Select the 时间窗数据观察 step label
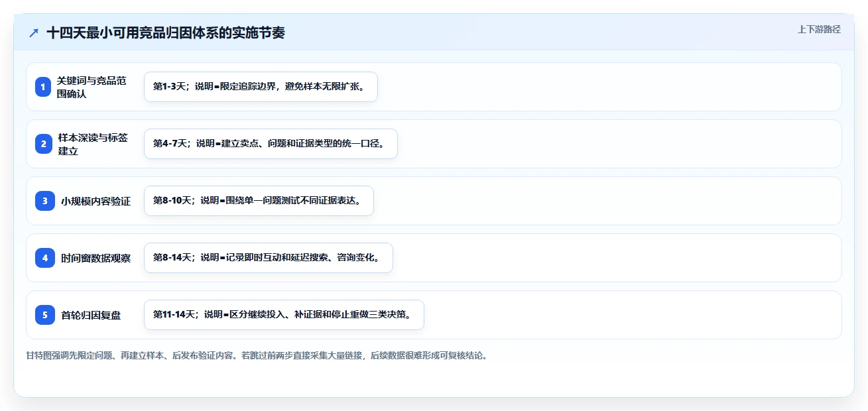 pyautogui.click(x=96, y=258)
